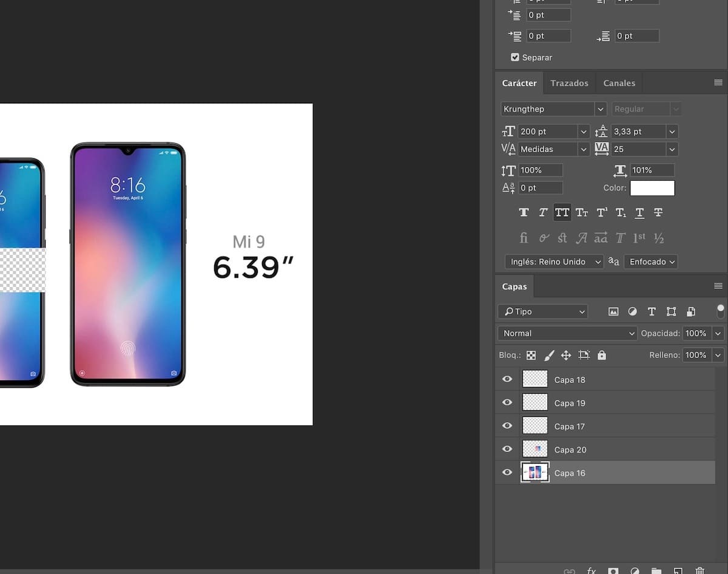Toggle faux bold text style
This screenshot has width=728, height=574.
pyautogui.click(x=524, y=212)
